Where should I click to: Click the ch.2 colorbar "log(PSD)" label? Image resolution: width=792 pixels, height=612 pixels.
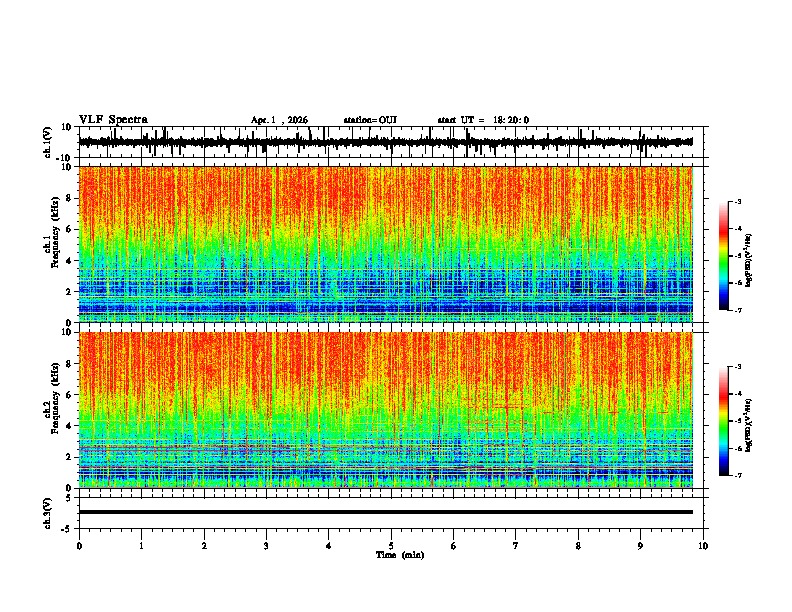pos(749,425)
